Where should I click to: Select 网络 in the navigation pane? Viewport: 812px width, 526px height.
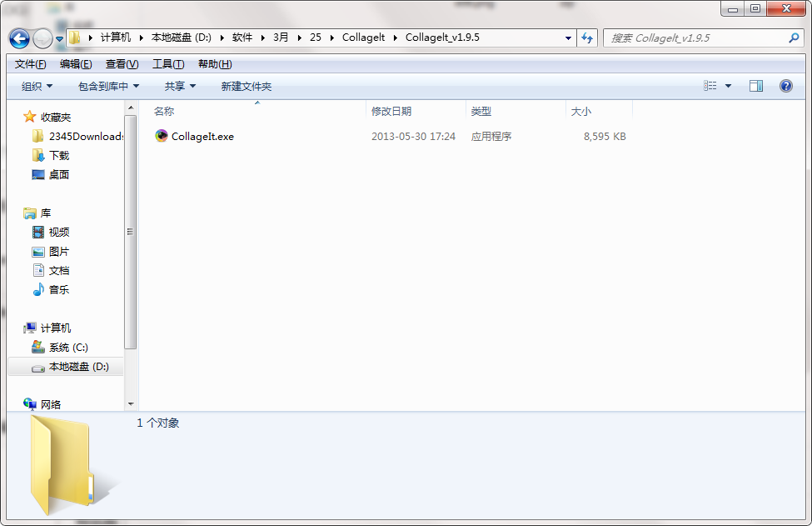[51, 405]
